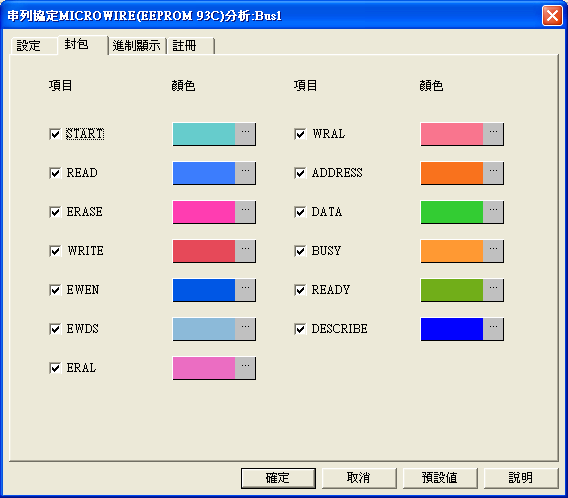Open color picker ellipsis for ERAL
Screen dimensions: 568x498
click(245, 368)
